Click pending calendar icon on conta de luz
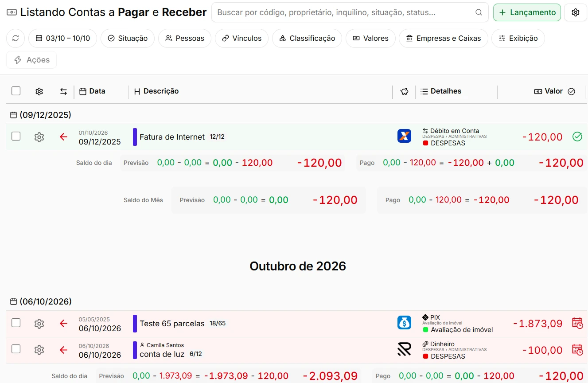The image size is (588, 383). 577,350
